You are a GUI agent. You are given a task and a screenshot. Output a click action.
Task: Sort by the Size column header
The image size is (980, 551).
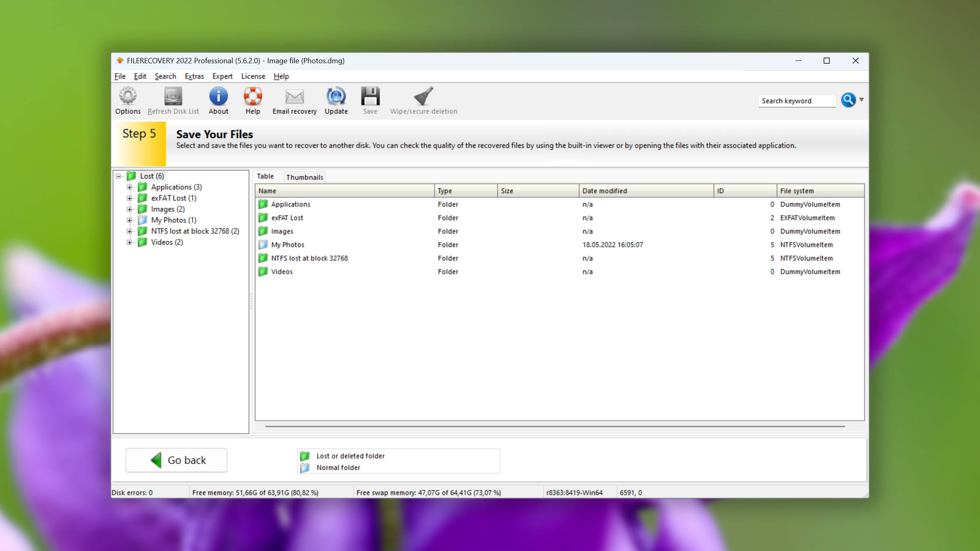pyautogui.click(x=538, y=191)
